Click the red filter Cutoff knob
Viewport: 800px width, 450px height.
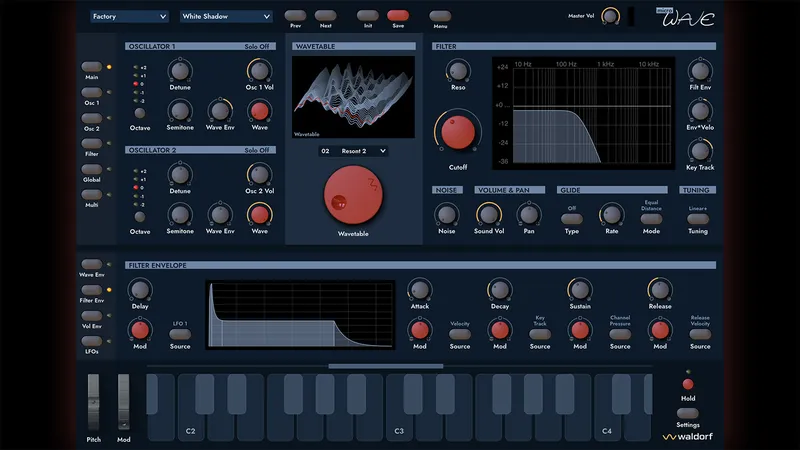458,132
